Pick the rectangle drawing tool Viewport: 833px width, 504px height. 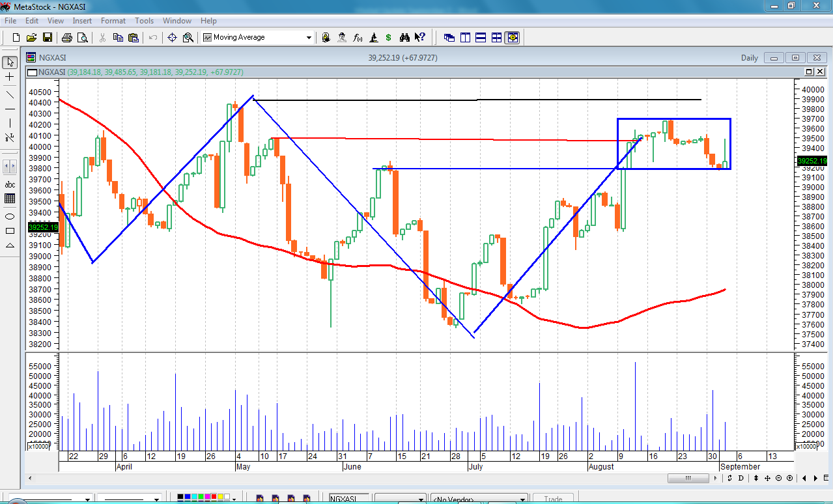click(x=10, y=231)
